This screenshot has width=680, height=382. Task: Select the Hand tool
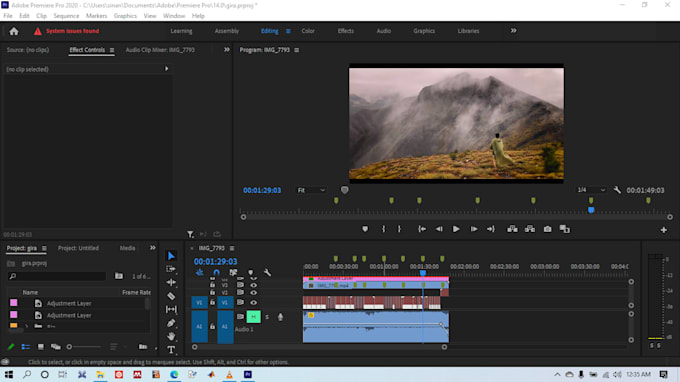click(x=171, y=336)
